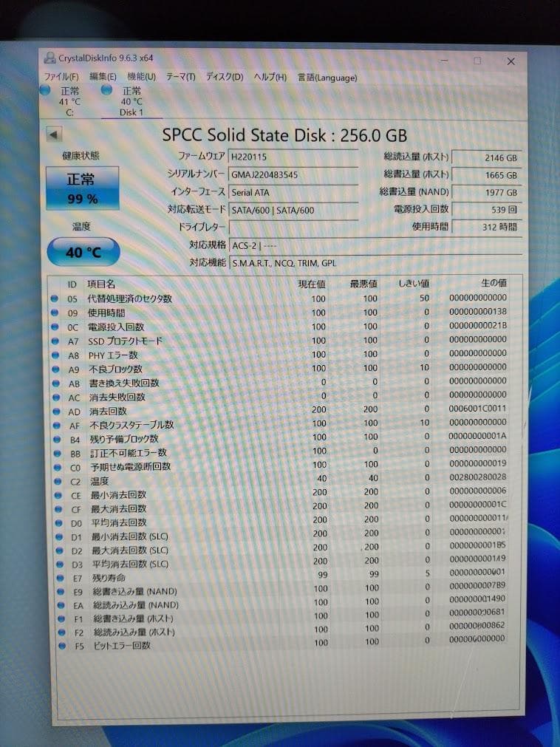
Task: Open the テーマ(T) menu
Action: 180,77
